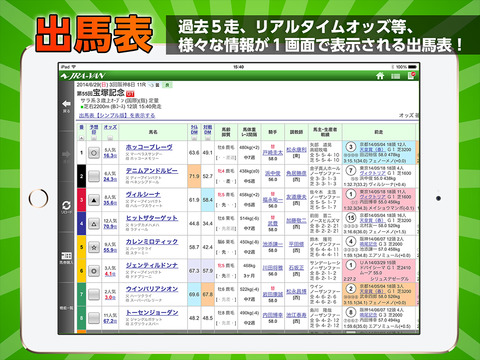Open trainer link in ホッコーブレーヴ row
Image resolution: width=480 pixels, height=360 pixels.
[296, 150]
